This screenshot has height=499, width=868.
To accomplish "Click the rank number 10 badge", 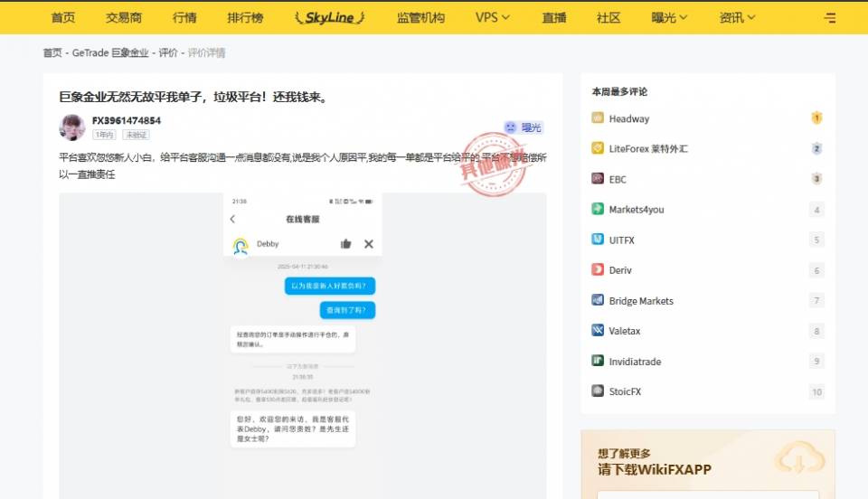I will pos(816,391).
